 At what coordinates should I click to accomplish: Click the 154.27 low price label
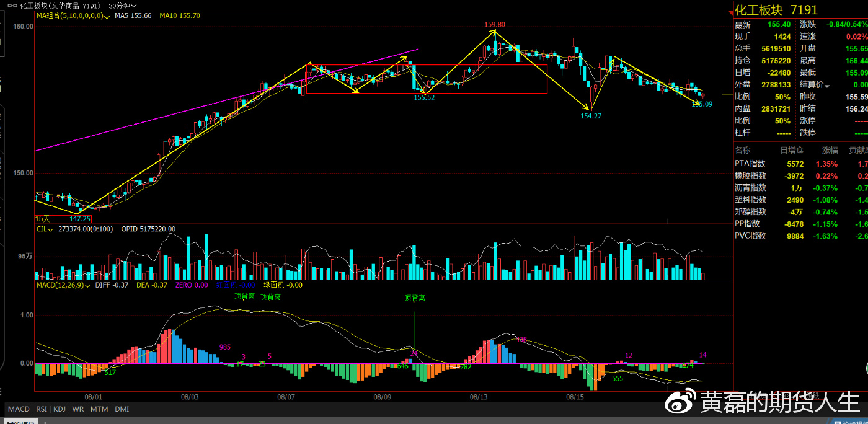tap(591, 116)
